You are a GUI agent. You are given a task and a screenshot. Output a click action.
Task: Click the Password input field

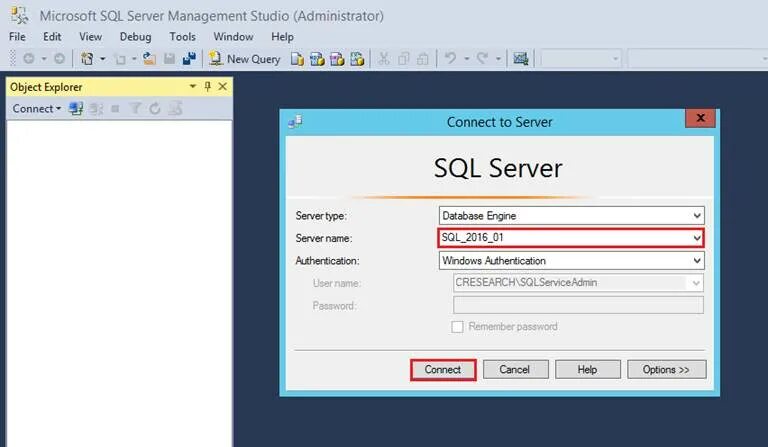(x=578, y=305)
